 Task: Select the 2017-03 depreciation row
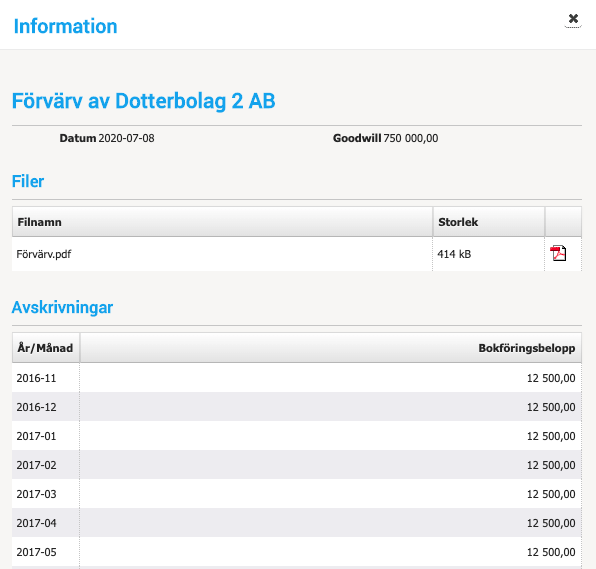click(296, 494)
